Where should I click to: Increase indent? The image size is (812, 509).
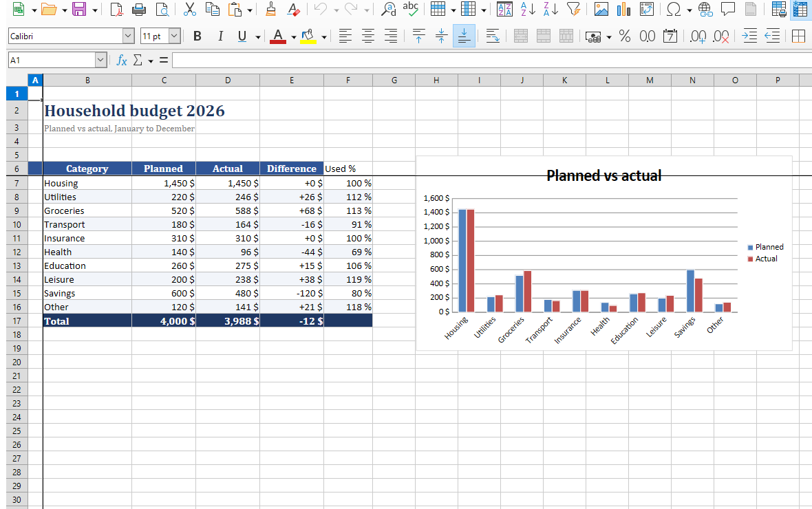coord(749,36)
